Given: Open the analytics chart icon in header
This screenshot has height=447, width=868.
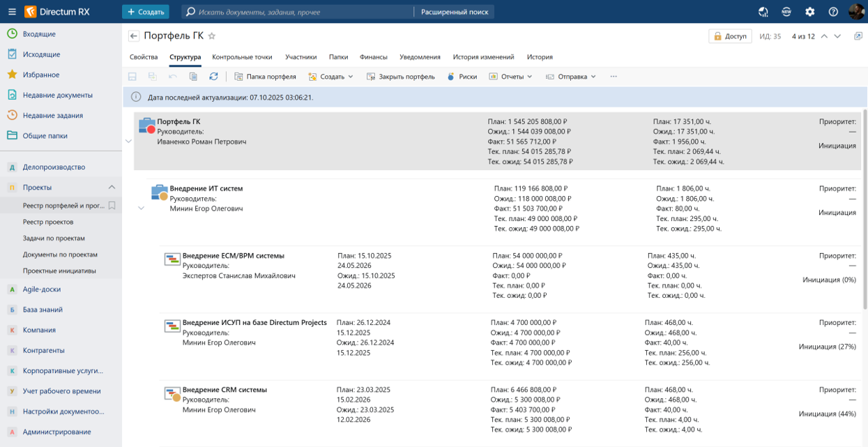Looking at the screenshot, I should (x=763, y=12).
